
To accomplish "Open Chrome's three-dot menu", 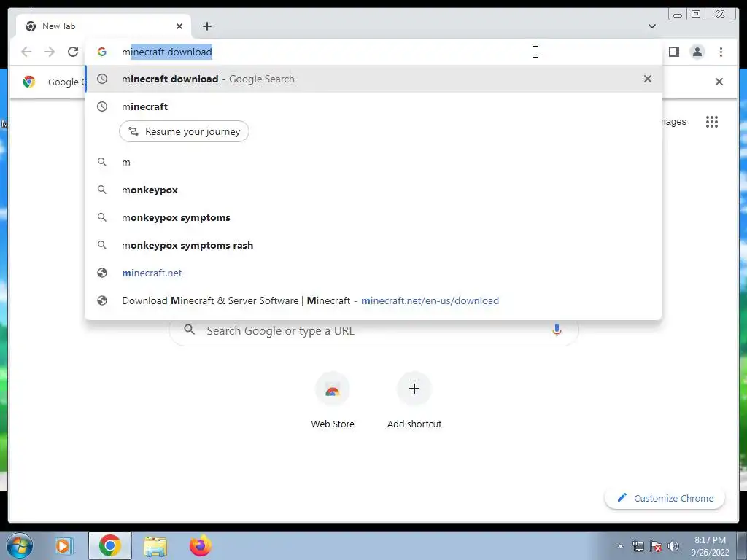I will coord(721,52).
